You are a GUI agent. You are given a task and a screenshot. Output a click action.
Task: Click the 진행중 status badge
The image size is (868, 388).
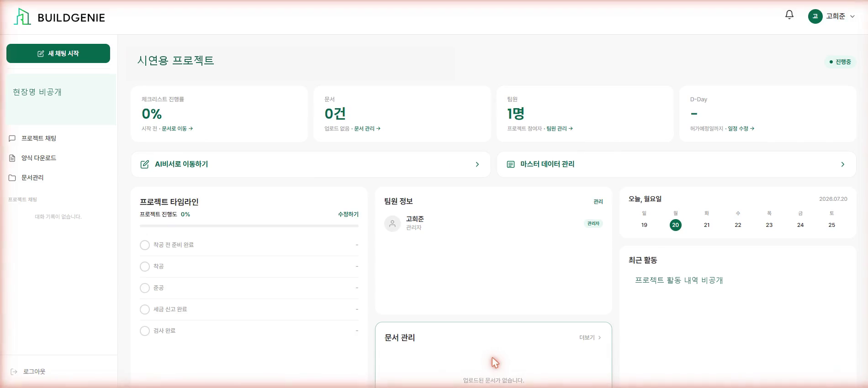pyautogui.click(x=840, y=62)
